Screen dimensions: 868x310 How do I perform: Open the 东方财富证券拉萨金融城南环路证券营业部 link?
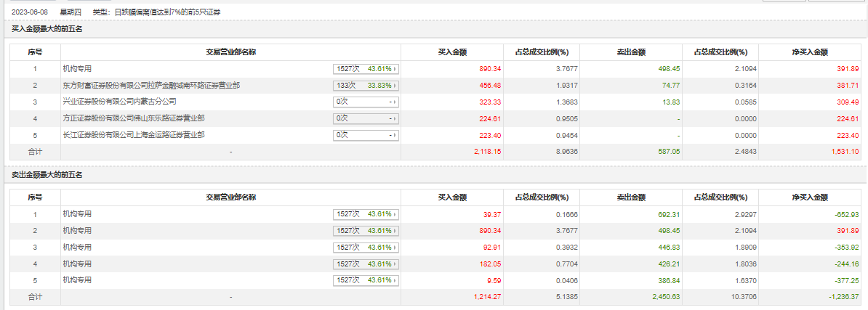151,86
